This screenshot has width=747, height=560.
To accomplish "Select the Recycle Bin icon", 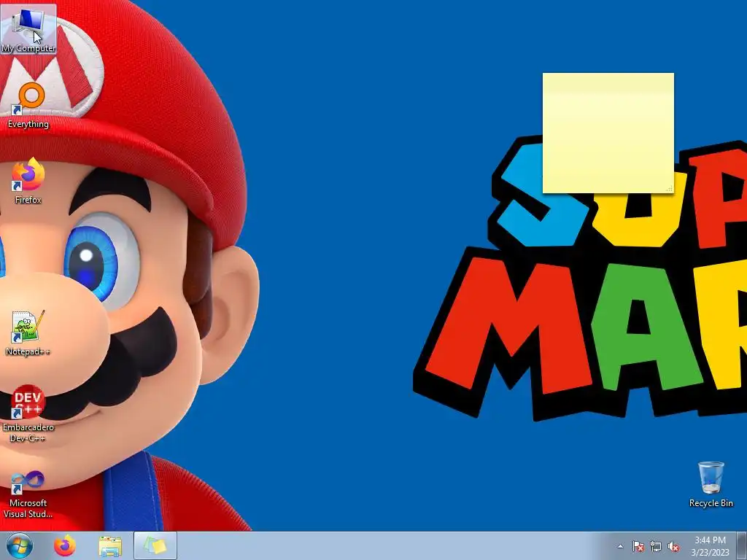I will 711,484.
